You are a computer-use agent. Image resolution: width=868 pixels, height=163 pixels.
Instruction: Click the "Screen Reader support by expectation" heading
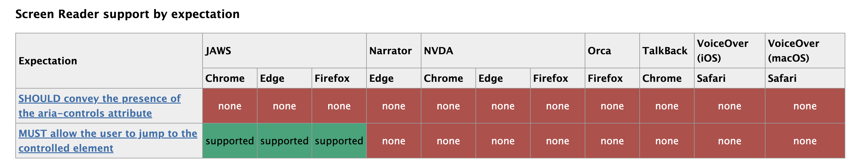pos(127,14)
